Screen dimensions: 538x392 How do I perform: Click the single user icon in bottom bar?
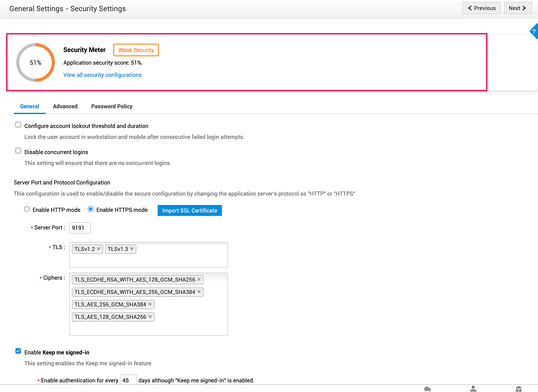tap(473, 389)
